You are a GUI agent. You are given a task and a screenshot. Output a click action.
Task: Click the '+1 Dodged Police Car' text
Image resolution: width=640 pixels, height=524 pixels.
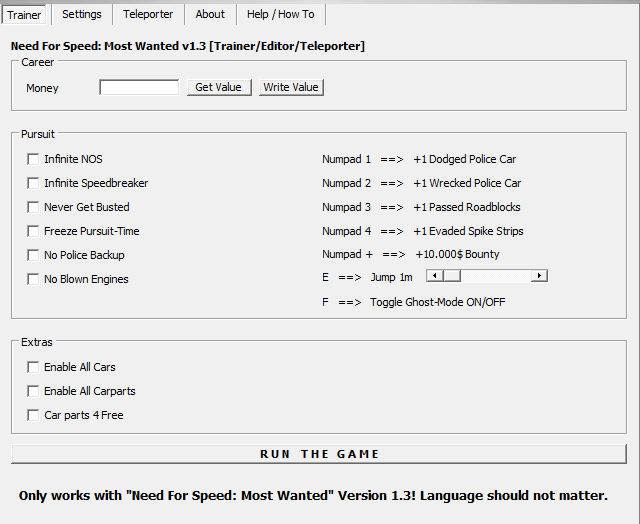tap(464, 159)
